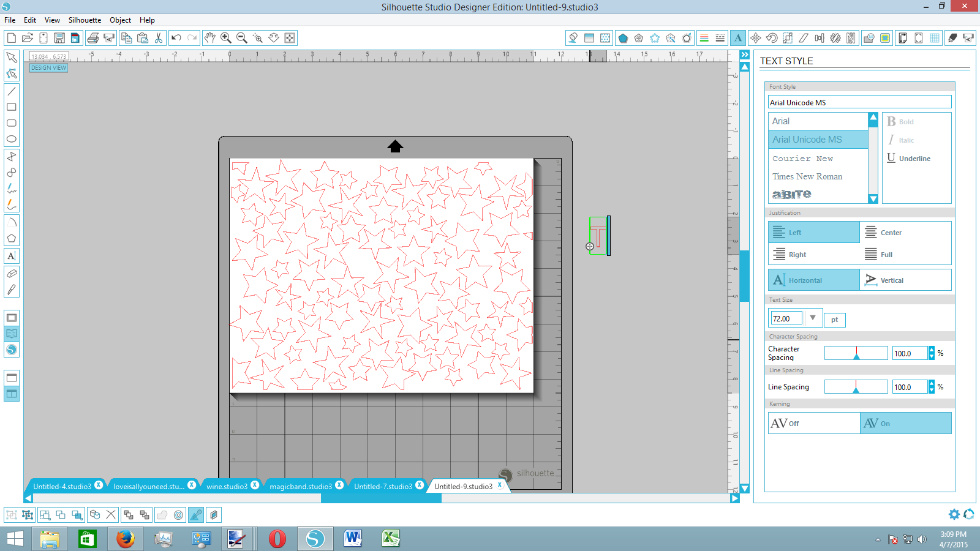Screen dimensions: 980x551
Task: Open the Grid settings icon
Action: (935, 38)
